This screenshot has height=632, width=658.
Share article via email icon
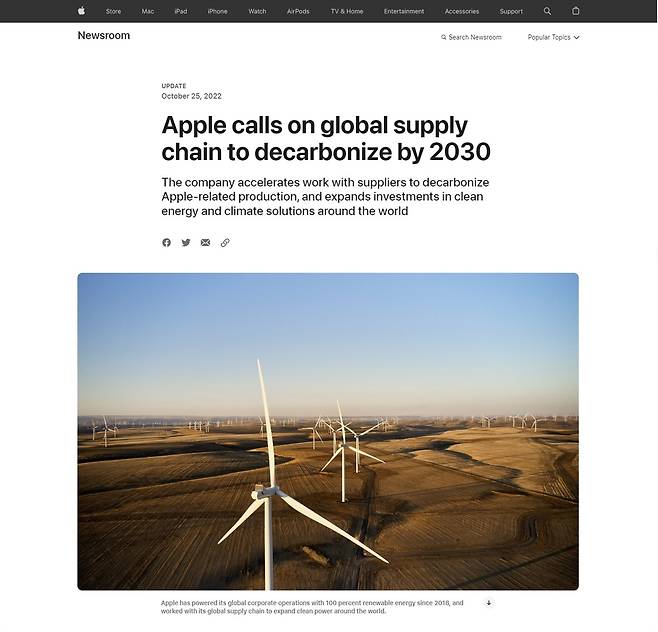point(205,243)
